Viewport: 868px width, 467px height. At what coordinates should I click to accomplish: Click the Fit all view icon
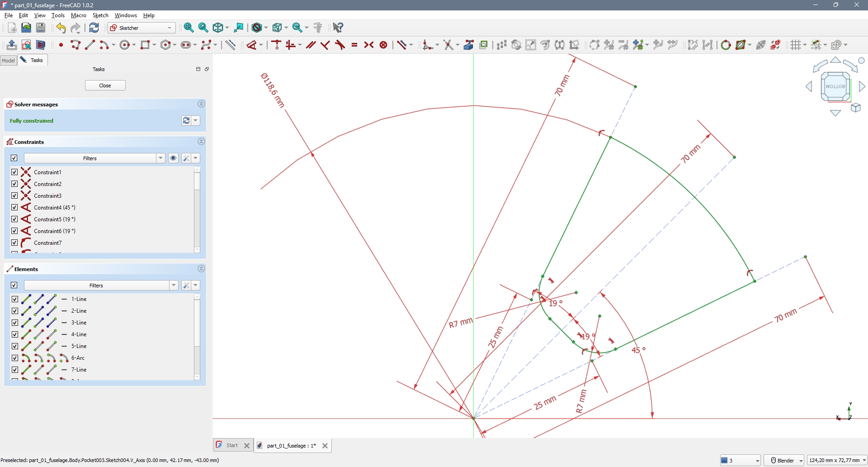(x=189, y=28)
